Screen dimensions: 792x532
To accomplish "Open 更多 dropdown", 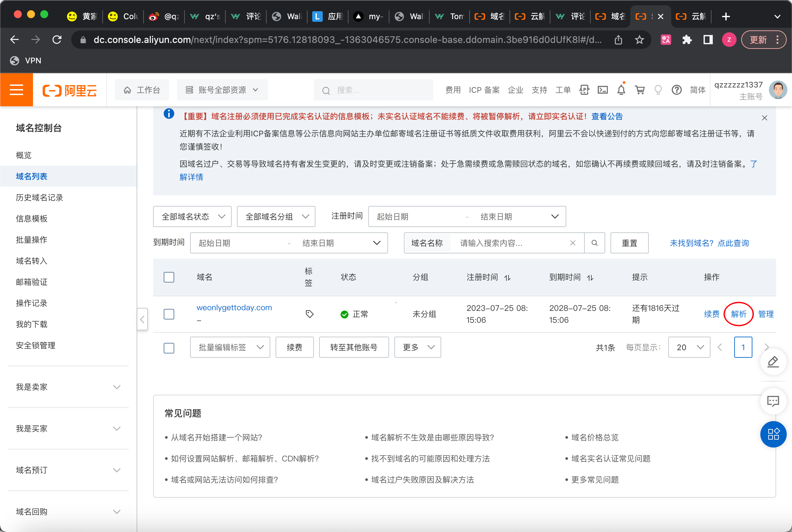I will [x=417, y=347].
